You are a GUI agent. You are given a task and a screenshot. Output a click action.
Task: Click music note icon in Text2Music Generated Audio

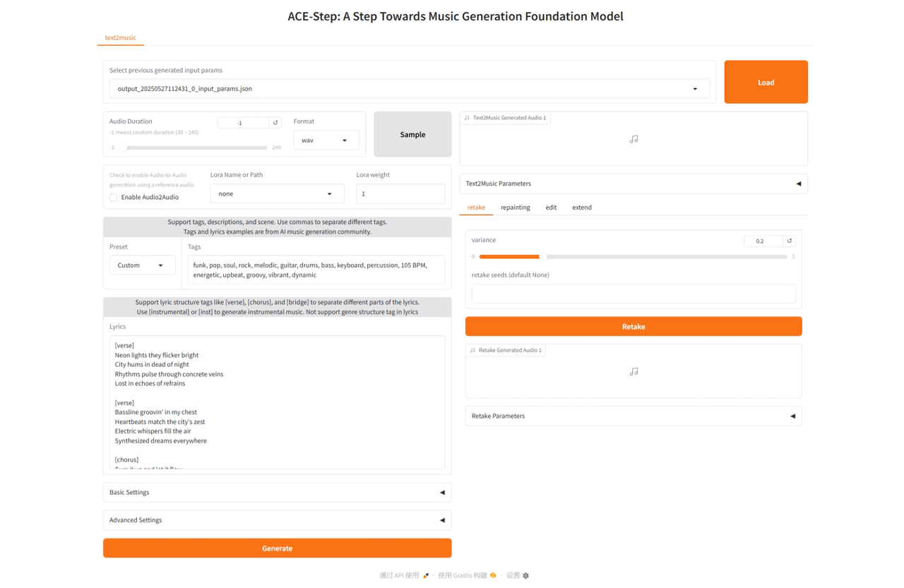pyautogui.click(x=634, y=139)
